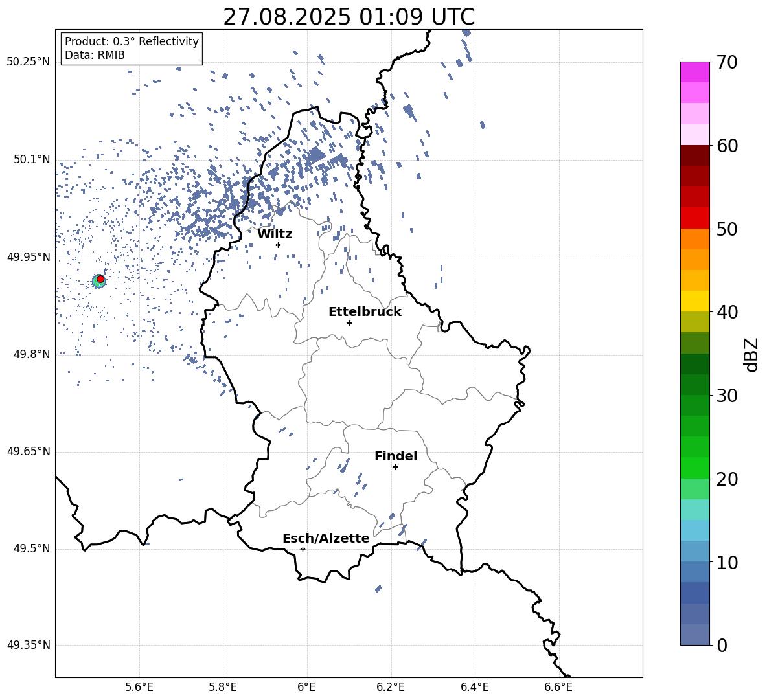The height and width of the screenshot is (700, 767).
Task: Click the magenta 70 dBZ colorbar segment
Action: 694,72
